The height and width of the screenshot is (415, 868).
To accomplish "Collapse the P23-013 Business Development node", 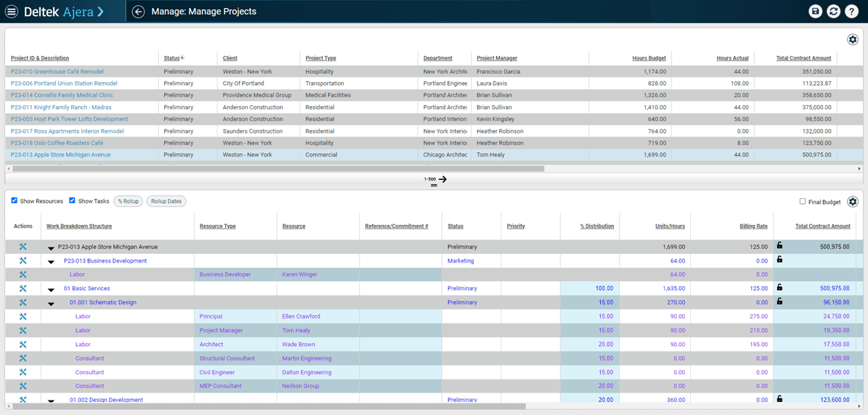I will coord(51,262).
